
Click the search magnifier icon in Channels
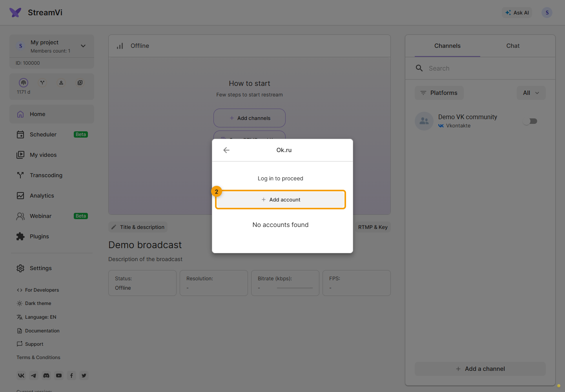coord(419,68)
